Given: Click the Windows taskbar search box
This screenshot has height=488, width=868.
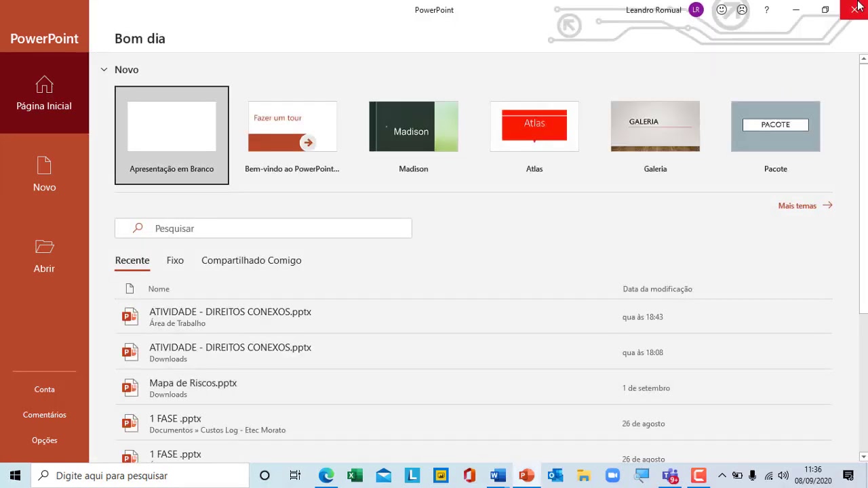Looking at the screenshot, I should coord(140,476).
